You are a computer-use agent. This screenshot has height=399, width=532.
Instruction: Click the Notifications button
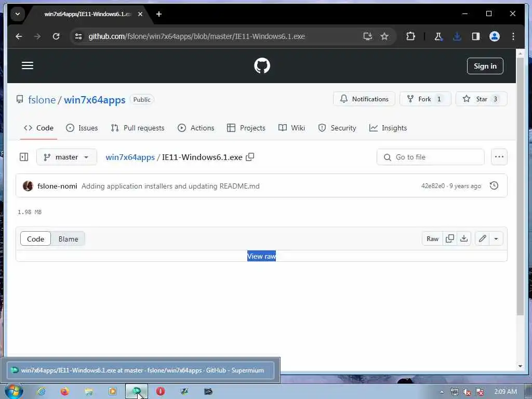[364, 99]
